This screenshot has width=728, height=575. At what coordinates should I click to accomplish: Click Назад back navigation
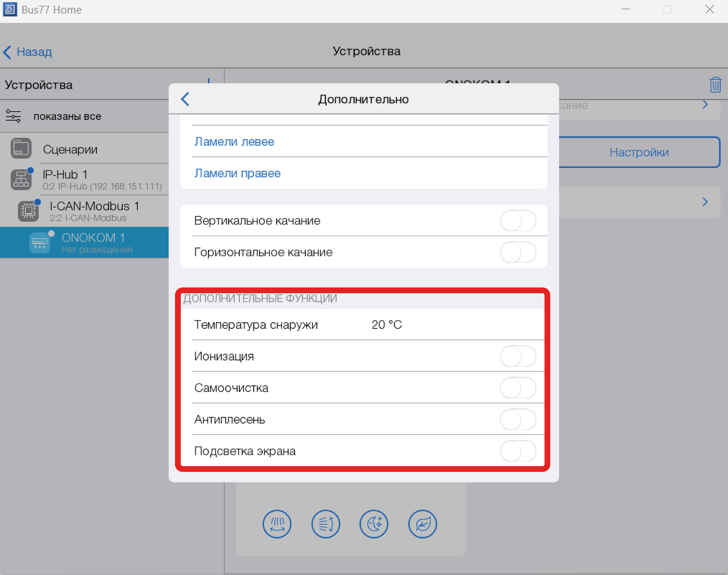[28, 52]
